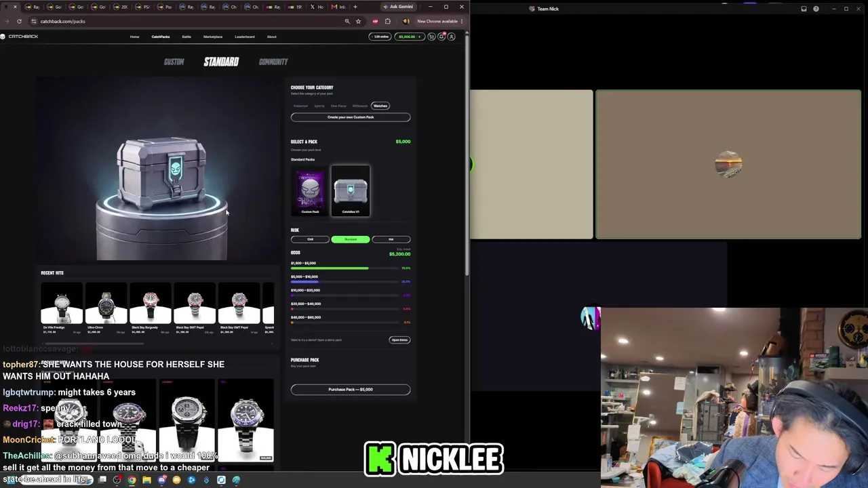Click the Ask Gemini button

[x=398, y=7]
